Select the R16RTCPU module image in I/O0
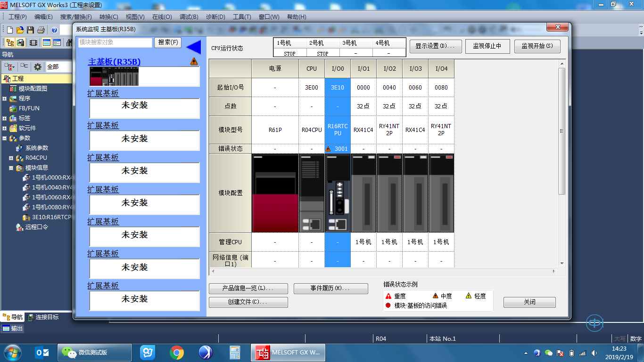Screen dimensions: 644x362 point(338,193)
